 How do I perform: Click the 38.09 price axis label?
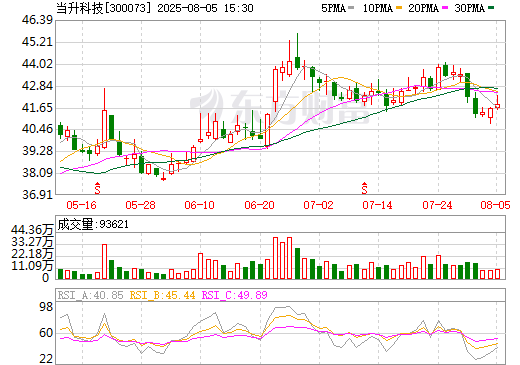(37, 173)
